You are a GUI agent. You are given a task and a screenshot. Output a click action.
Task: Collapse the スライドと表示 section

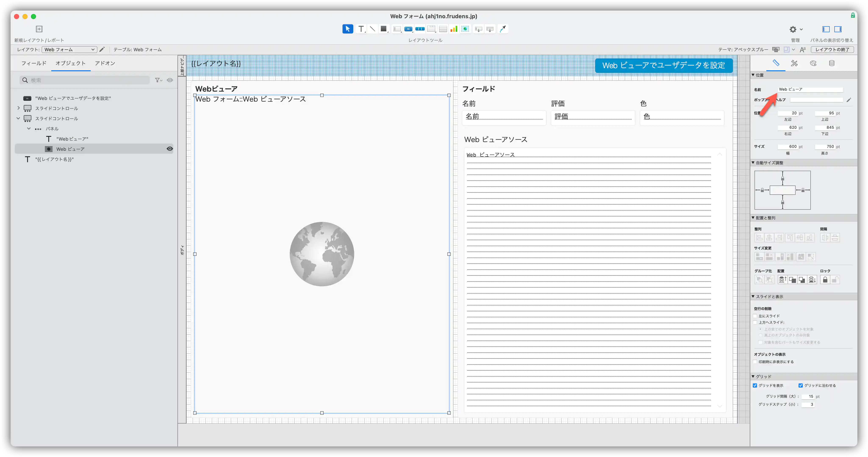tap(753, 296)
